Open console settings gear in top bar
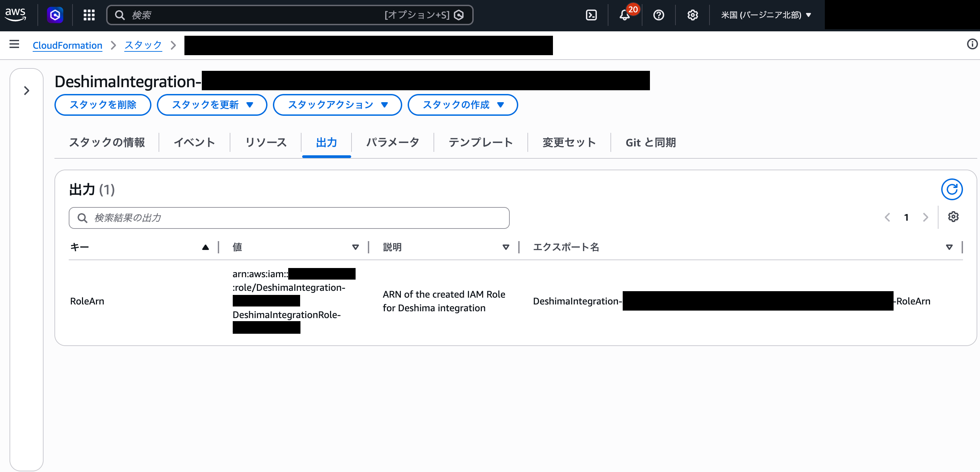 (x=692, y=15)
